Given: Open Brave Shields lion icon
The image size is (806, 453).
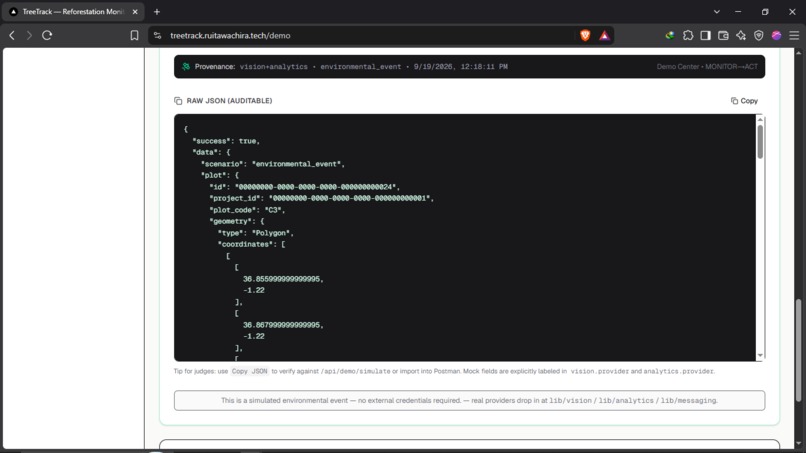Looking at the screenshot, I should [x=585, y=35].
